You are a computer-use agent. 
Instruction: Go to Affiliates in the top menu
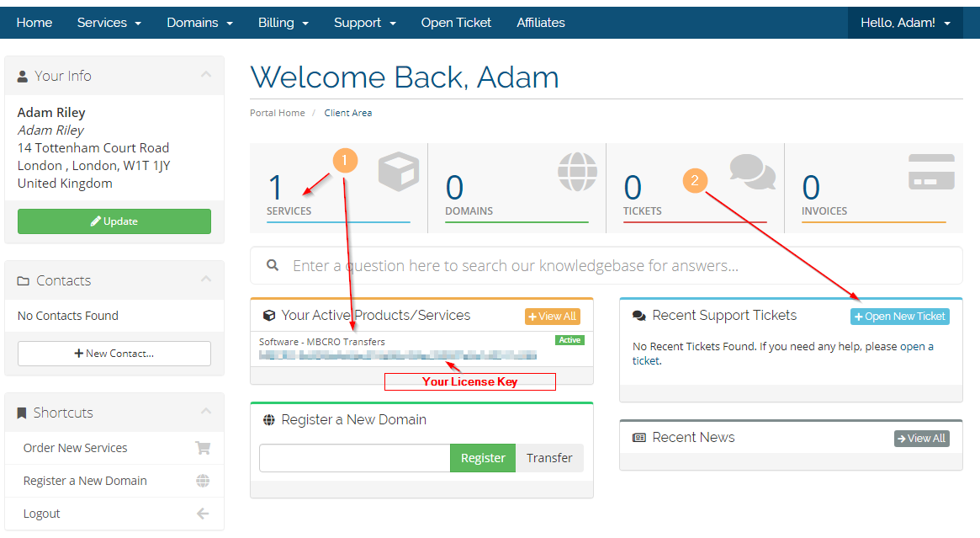[x=541, y=23]
